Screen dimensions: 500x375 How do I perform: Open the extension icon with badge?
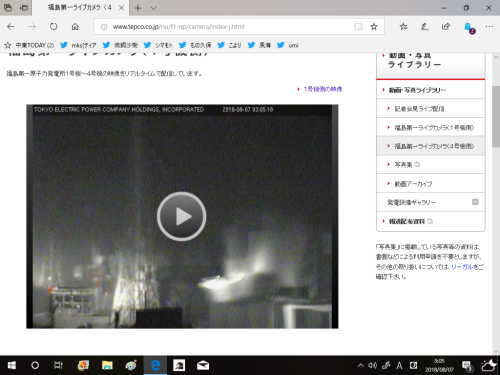(x=469, y=28)
